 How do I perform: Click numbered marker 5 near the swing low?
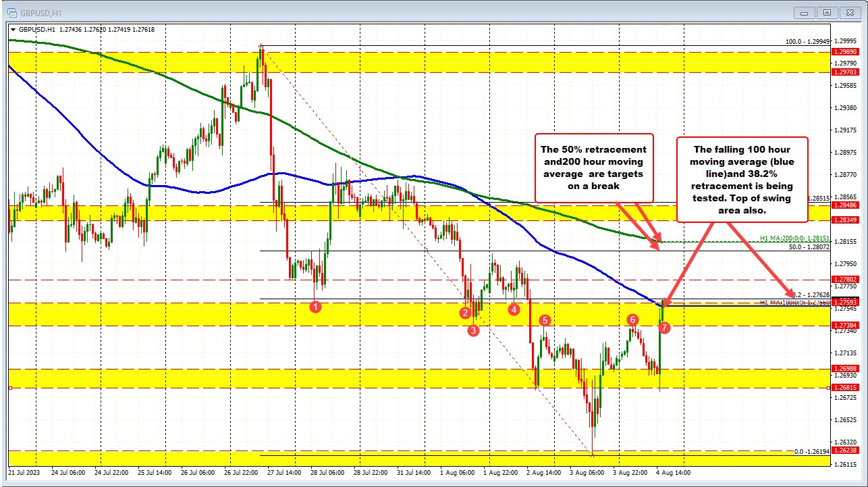pos(545,321)
